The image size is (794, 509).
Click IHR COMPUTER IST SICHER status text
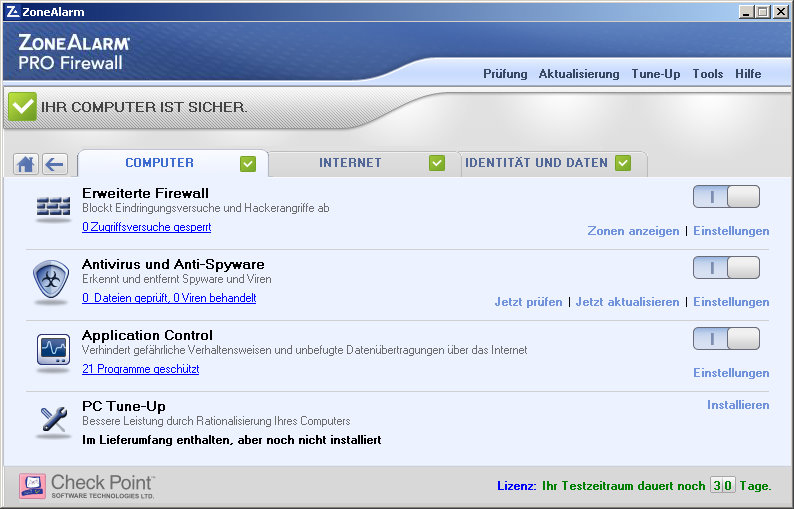[x=144, y=107]
